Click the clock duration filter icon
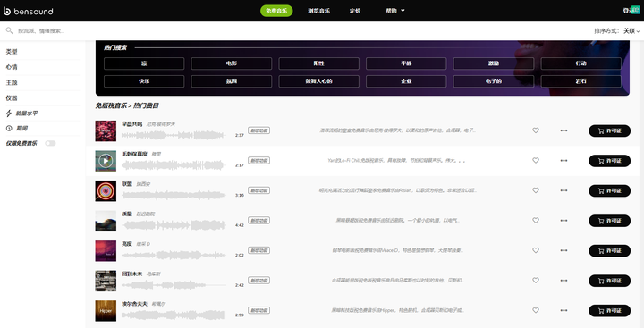The width and height of the screenshot is (644, 328). click(x=9, y=129)
